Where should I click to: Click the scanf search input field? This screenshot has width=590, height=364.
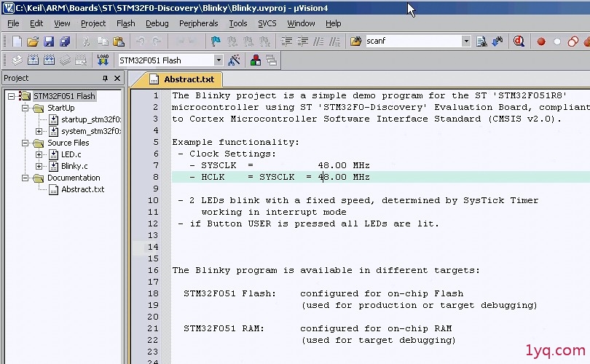pos(413,41)
